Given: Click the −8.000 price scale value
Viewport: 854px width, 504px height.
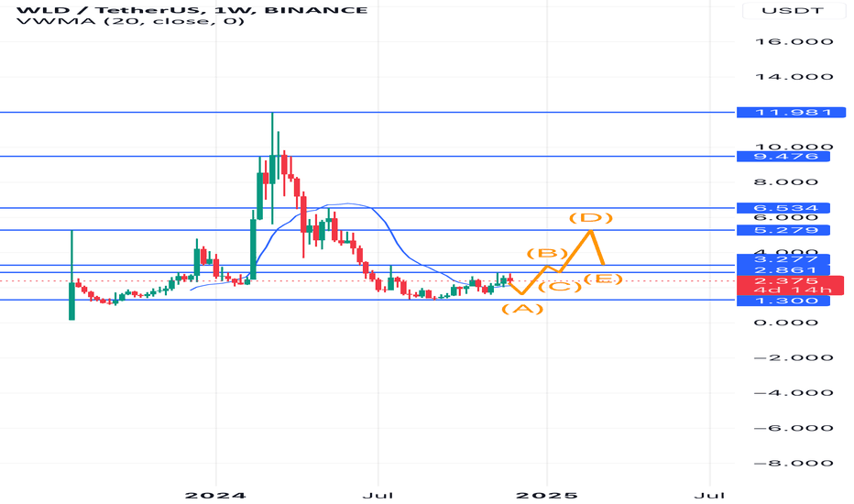Looking at the screenshot, I should click(x=794, y=463).
